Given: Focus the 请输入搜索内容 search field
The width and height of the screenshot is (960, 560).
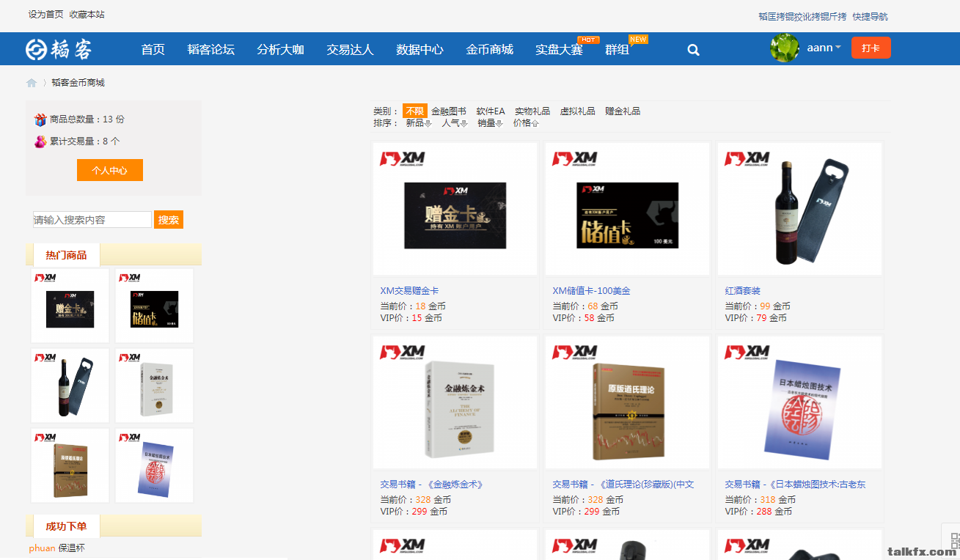Looking at the screenshot, I should click(92, 220).
